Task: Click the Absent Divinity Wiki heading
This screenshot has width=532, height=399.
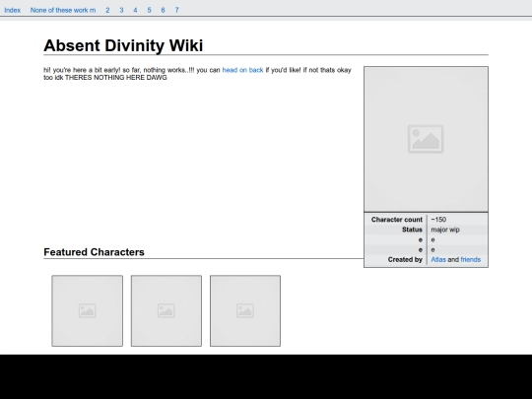Action: pyautogui.click(x=123, y=45)
